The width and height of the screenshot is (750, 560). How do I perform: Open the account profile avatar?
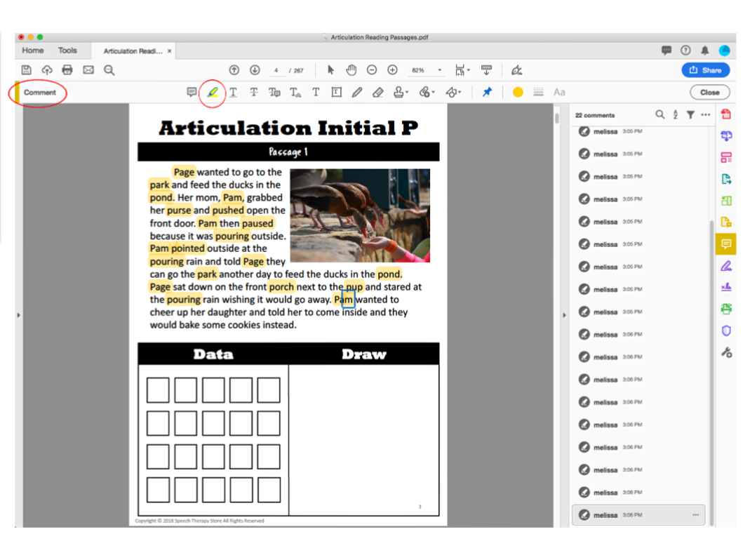pos(725,51)
